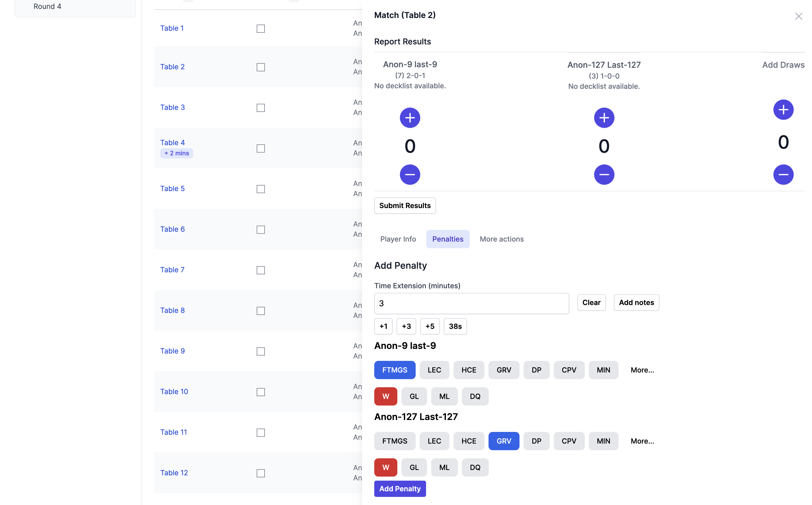Click the Time Extension minutes input field
The width and height of the screenshot is (812, 505).
pos(471,303)
